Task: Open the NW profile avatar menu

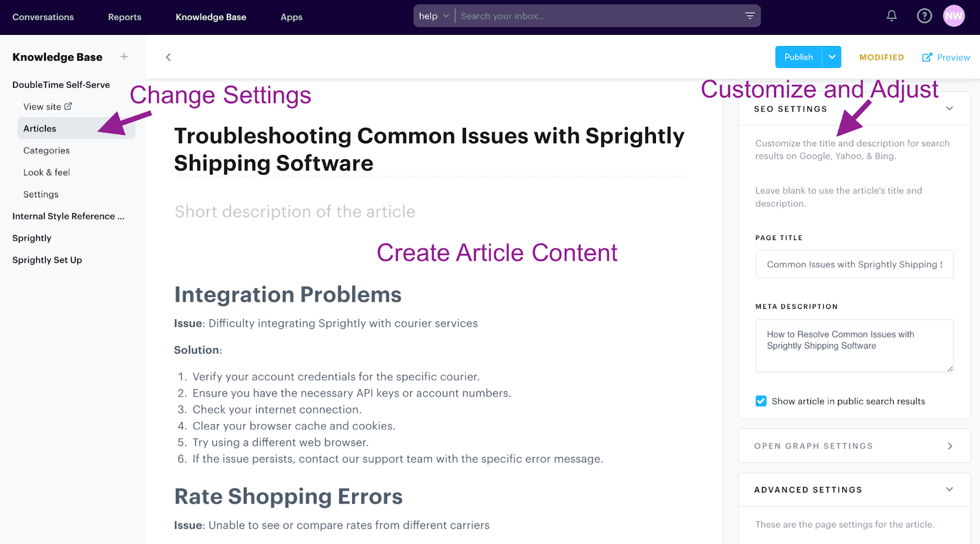Action: coord(954,16)
